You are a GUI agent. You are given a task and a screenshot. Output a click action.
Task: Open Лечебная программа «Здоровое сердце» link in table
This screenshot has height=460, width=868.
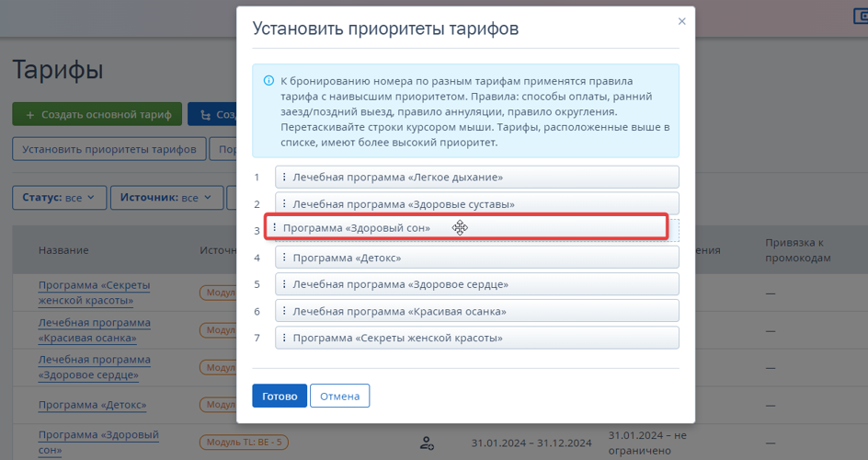[x=94, y=367]
